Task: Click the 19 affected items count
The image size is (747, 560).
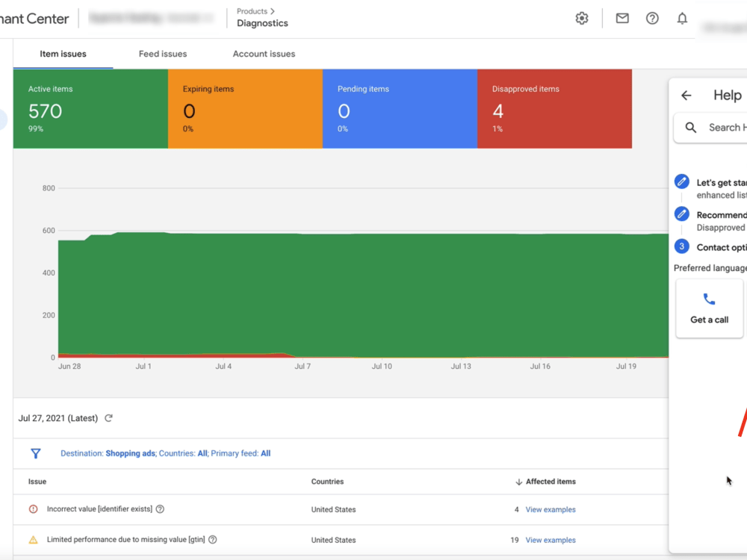Action: (515, 540)
